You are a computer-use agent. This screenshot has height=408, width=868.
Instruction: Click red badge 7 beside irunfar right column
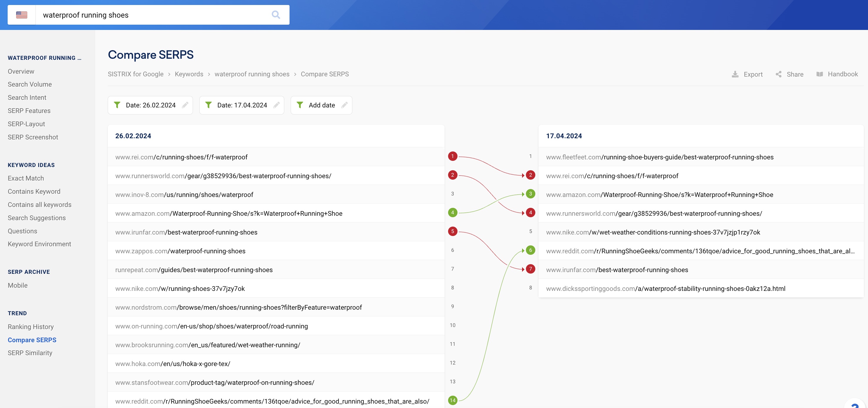(x=530, y=269)
